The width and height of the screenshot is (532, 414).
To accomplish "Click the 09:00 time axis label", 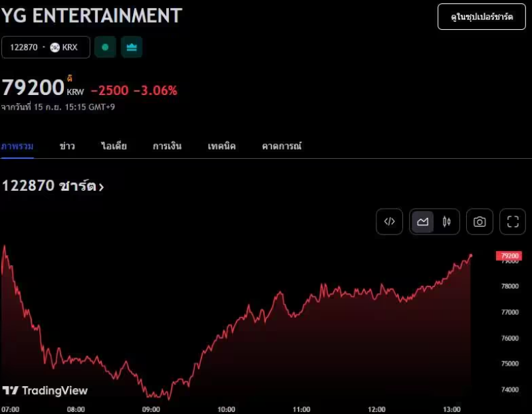I will tap(151, 409).
